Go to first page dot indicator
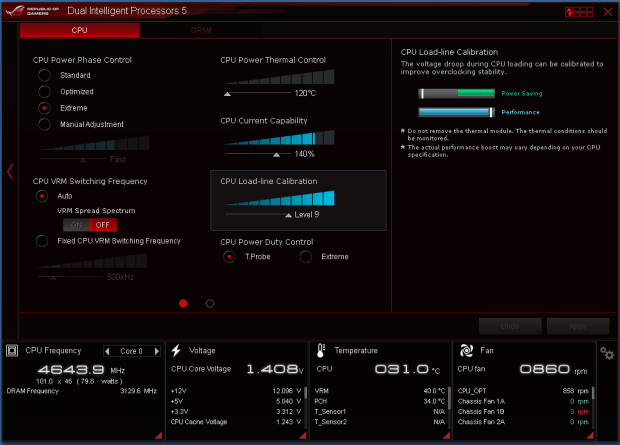 (x=183, y=303)
